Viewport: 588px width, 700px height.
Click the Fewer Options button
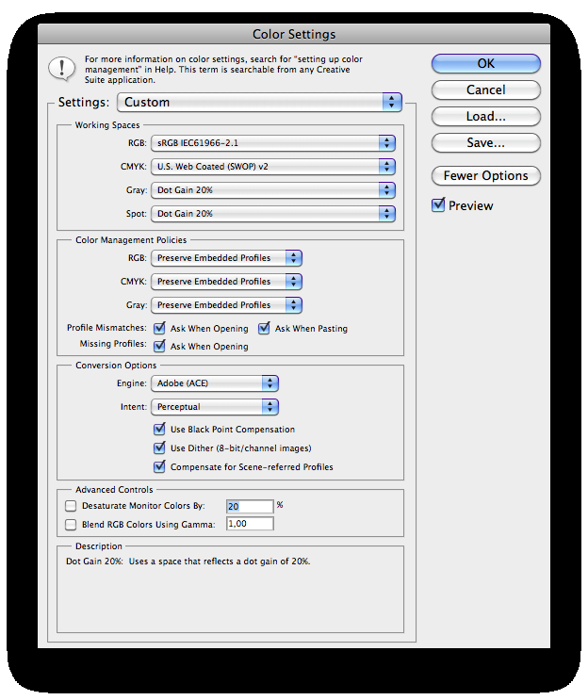(x=485, y=175)
